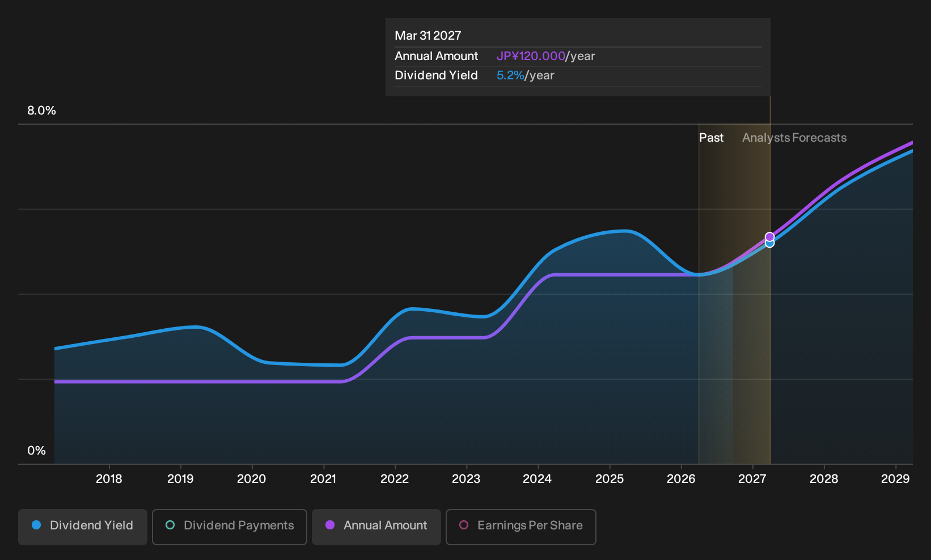This screenshot has height=560, width=931.
Task: Click the teal Dividend Payments legend circle
Action: pyautogui.click(x=170, y=525)
